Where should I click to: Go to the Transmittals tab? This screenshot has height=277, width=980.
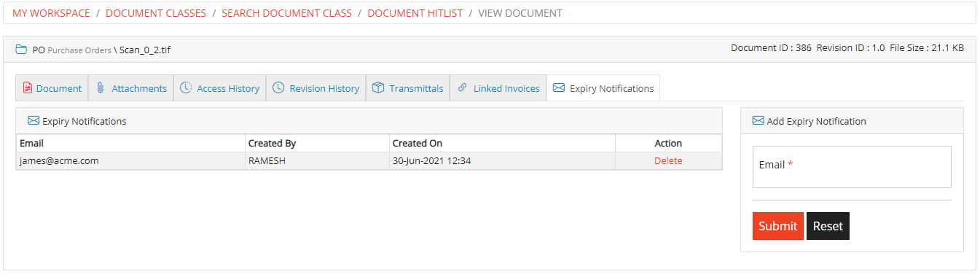(x=408, y=88)
